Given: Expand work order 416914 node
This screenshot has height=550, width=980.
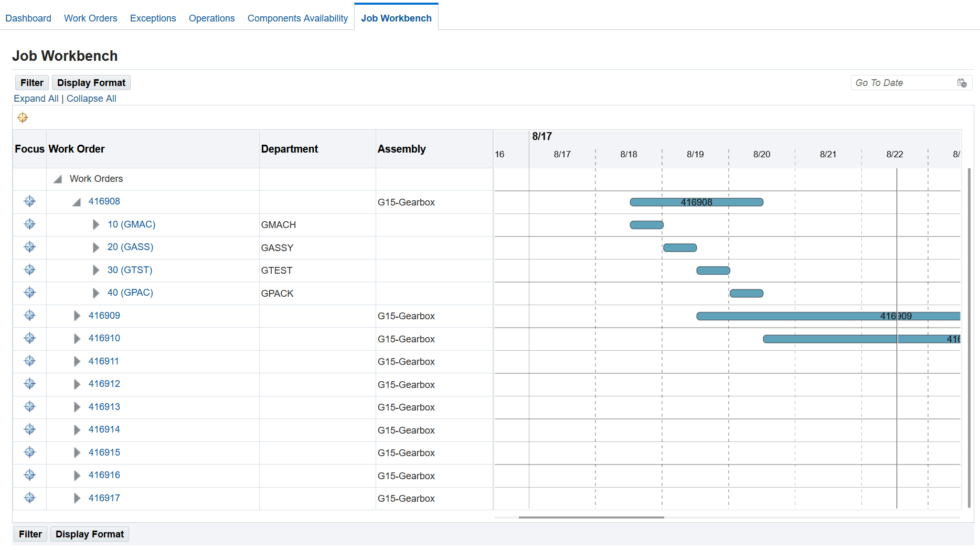Looking at the screenshot, I should (x=77, y=430).
